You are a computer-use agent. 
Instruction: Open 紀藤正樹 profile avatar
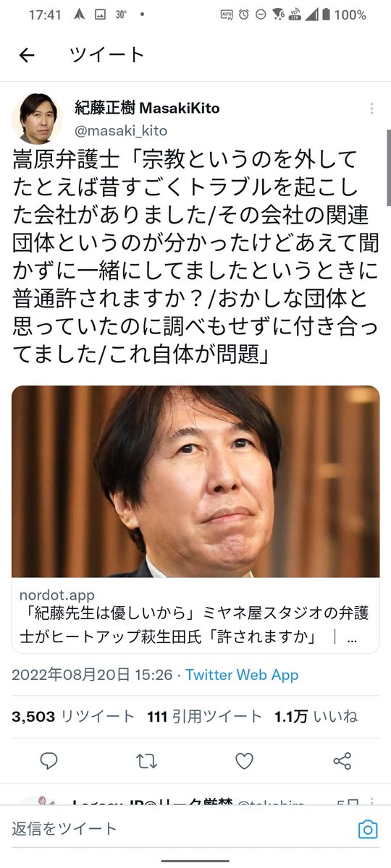pos(37,119)
